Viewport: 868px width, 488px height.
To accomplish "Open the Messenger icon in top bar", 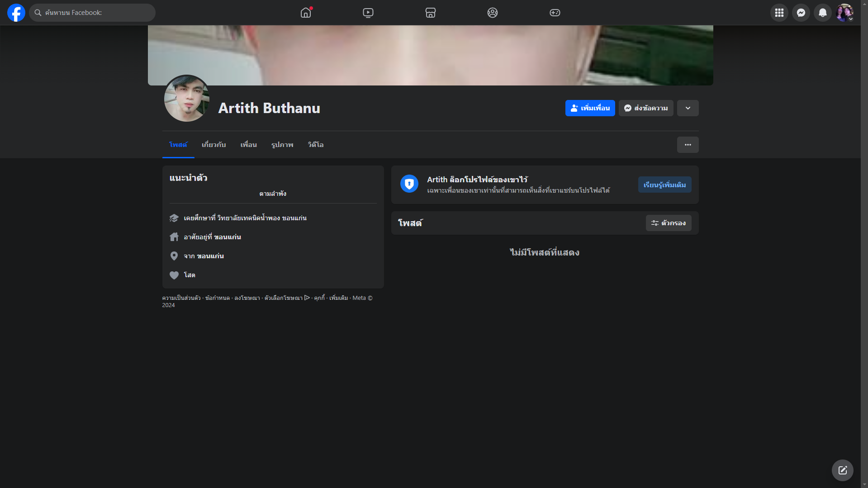I will click(x=801, y=13).
